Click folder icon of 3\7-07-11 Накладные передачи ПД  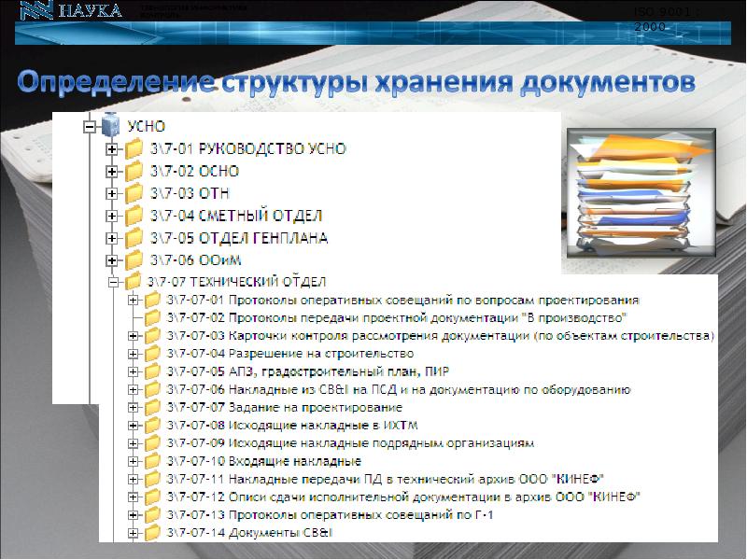pos(152,479)
